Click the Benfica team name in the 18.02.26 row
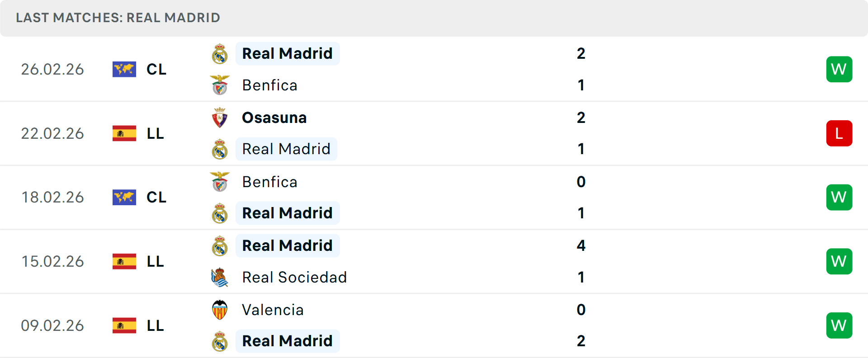The width and height of the screenshot is (868, 358). [x=270, y=182]
